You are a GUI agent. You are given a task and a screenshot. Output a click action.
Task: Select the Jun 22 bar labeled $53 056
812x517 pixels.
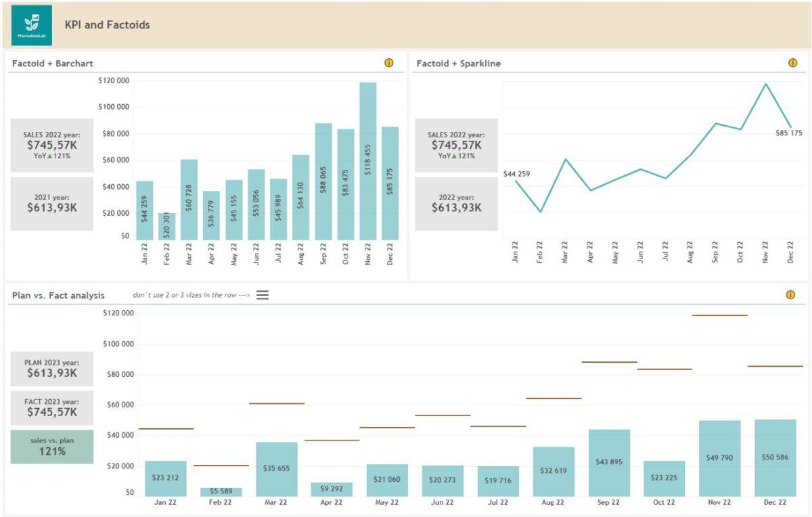click(x=256, y=204)
